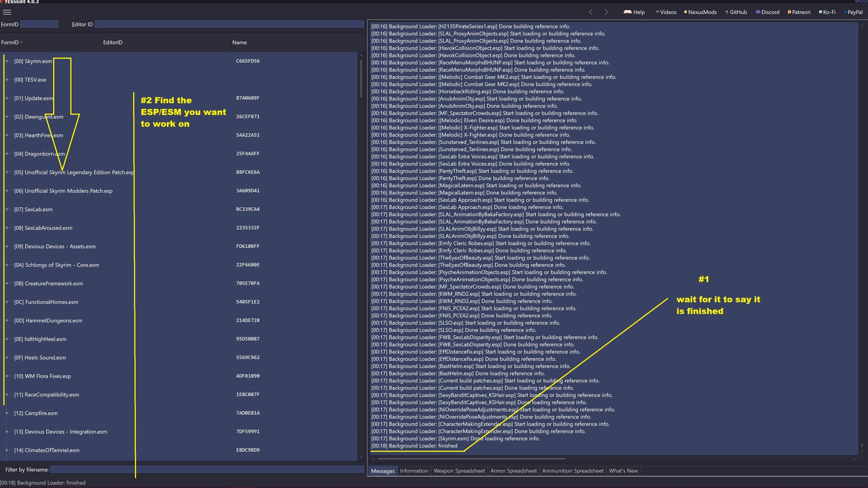Click the forward navigation arrow

tap(606, 12)
